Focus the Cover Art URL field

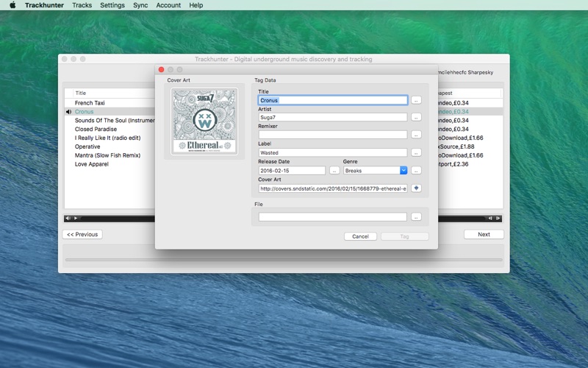tap(333, 188)
